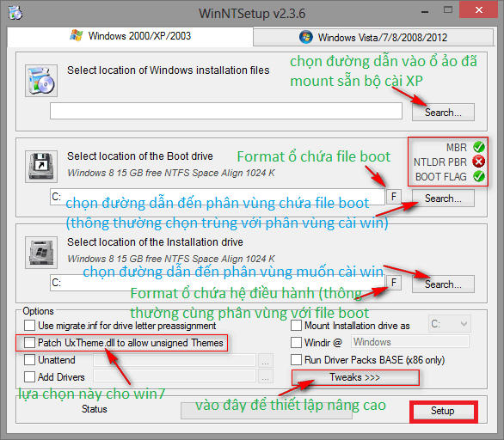Click Search for Windows installation files
The image size is (504, 440).
(x=443, y=112)
